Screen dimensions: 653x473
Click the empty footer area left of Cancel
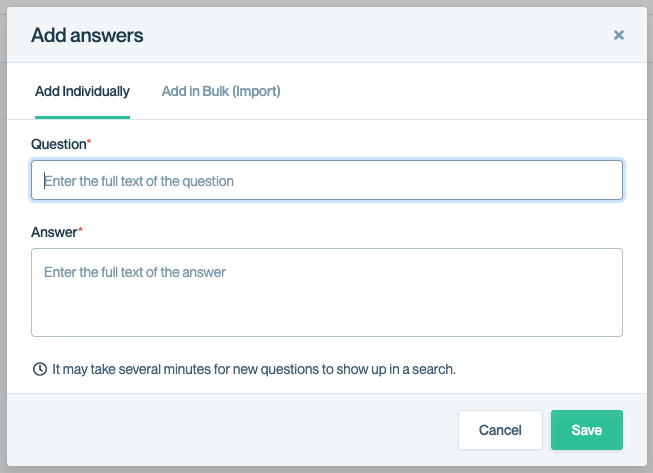(x=230, y=430)
